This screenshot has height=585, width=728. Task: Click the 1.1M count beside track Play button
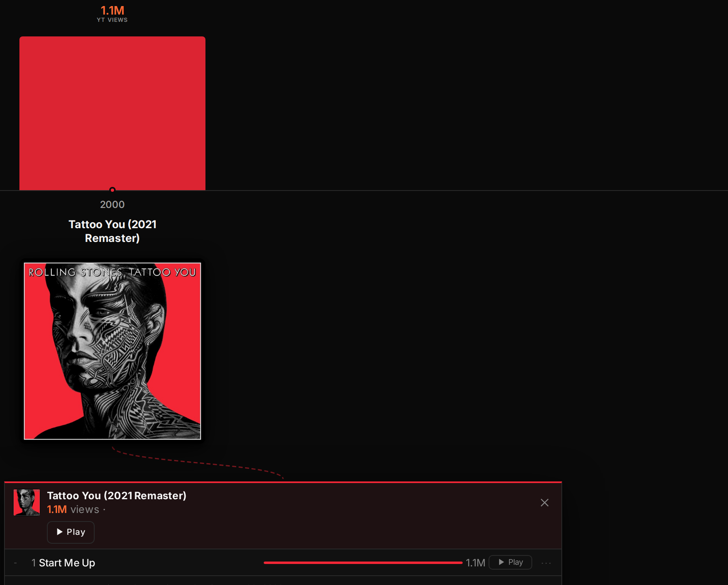(475, 563)
